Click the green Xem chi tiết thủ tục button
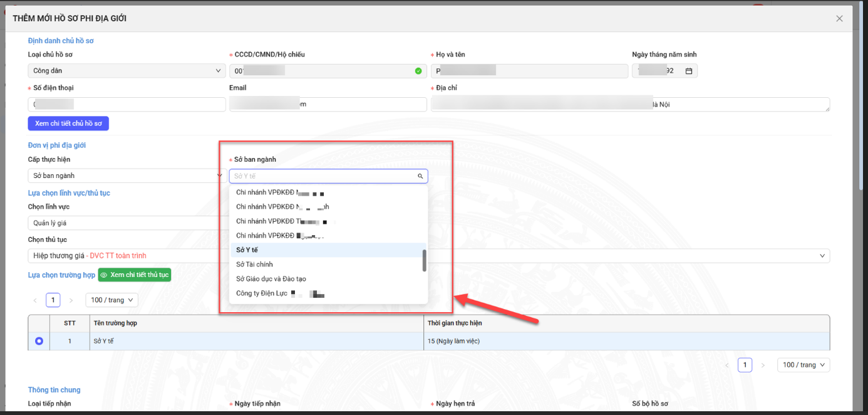Image resolution: width=868 pixels, height=415 pixels. 135,275
